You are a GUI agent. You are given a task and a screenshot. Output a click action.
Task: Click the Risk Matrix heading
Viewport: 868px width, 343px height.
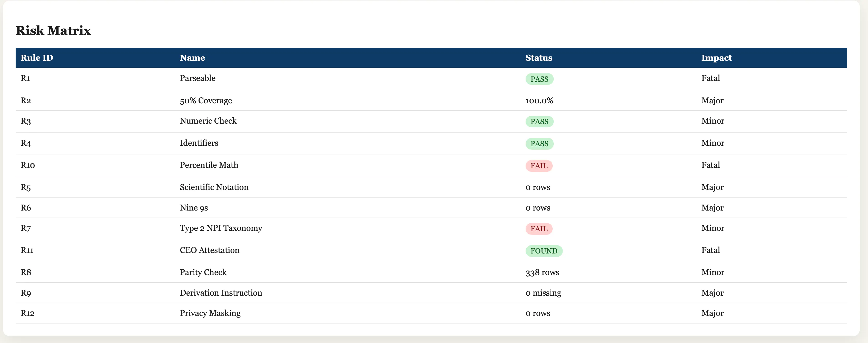pos(53,31)
